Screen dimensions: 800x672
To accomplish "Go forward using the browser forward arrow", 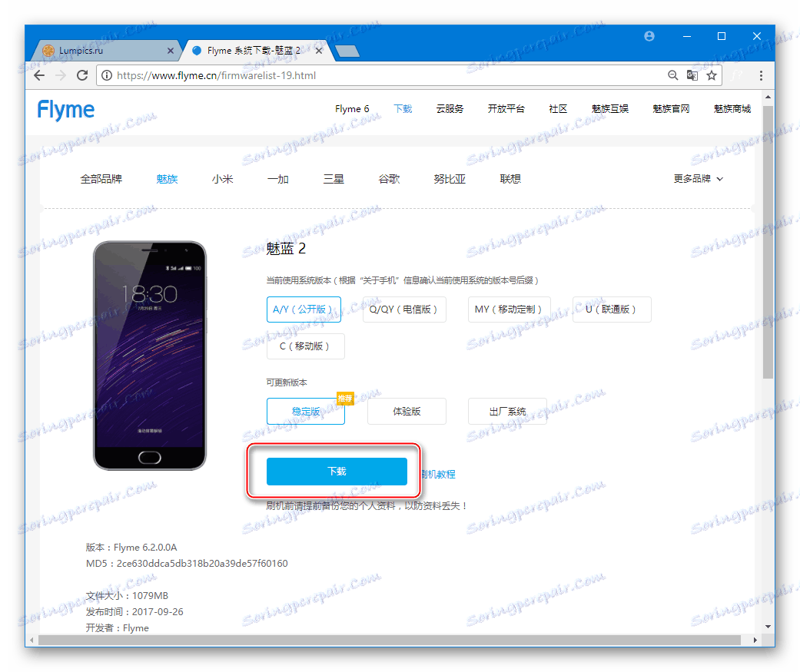I will [x=61, y=75].
